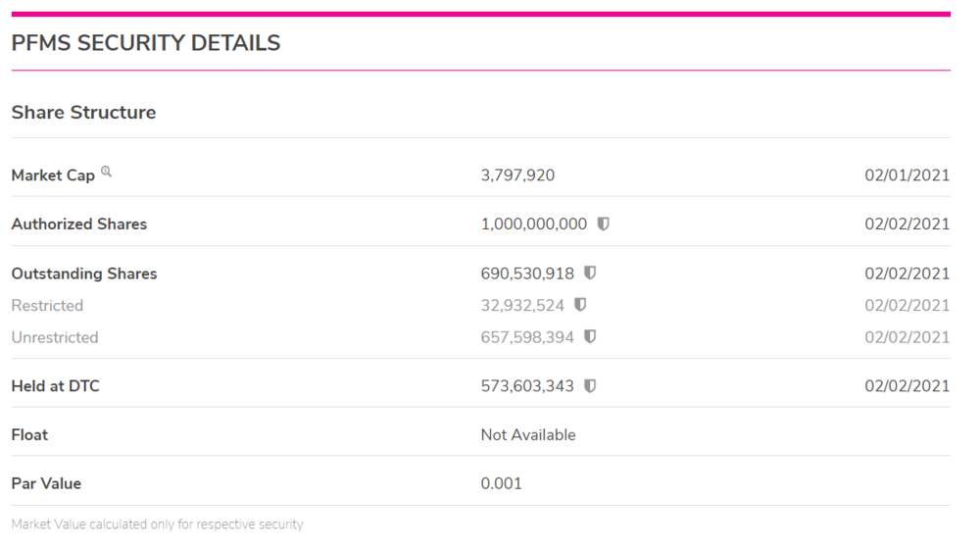
Task: Click the Restricted row label
Action: pyautogui.click(x=47, y=306)
